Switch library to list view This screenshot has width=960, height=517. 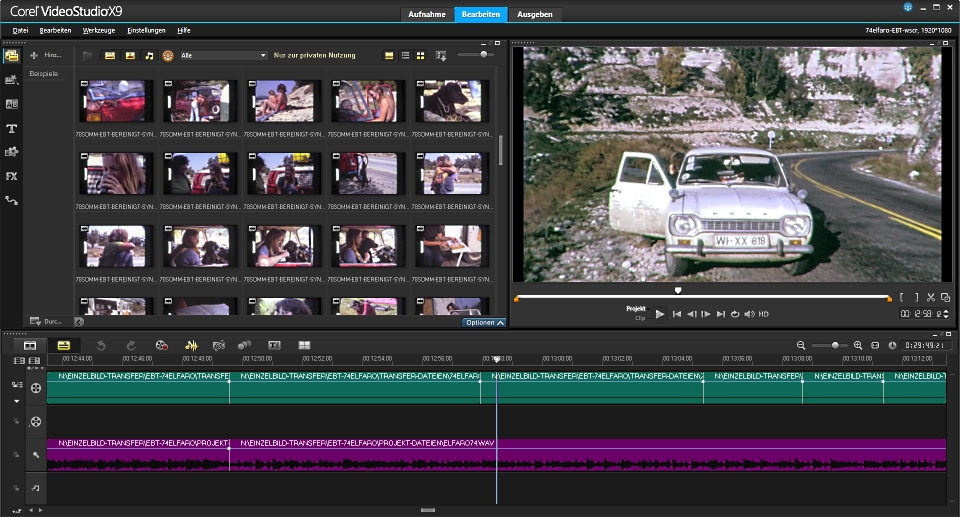pyautogui.click(x=405, y=55)
